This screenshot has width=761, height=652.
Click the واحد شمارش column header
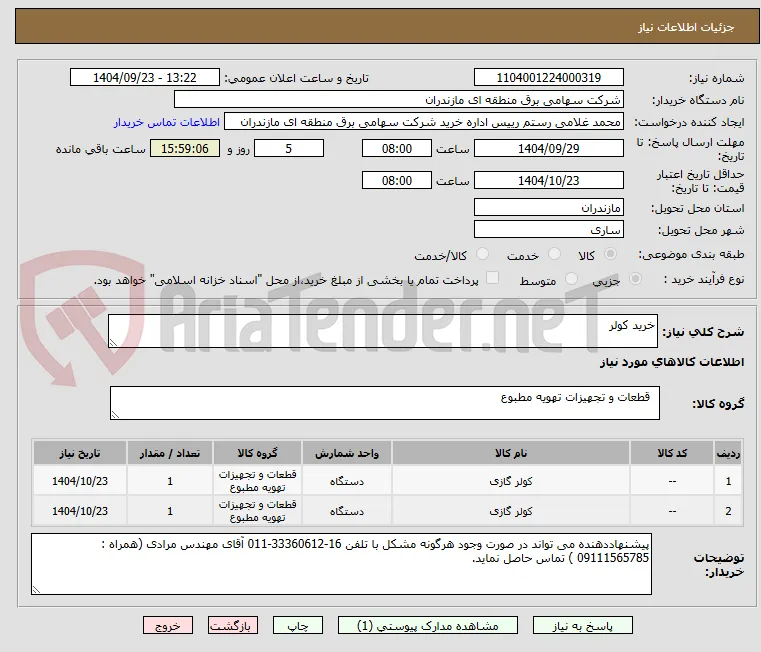347,452
